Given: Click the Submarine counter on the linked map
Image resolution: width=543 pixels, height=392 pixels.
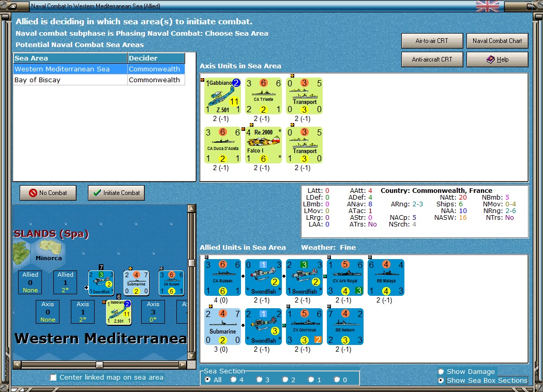Looking at the screenshot, I should tap(137, 283).
